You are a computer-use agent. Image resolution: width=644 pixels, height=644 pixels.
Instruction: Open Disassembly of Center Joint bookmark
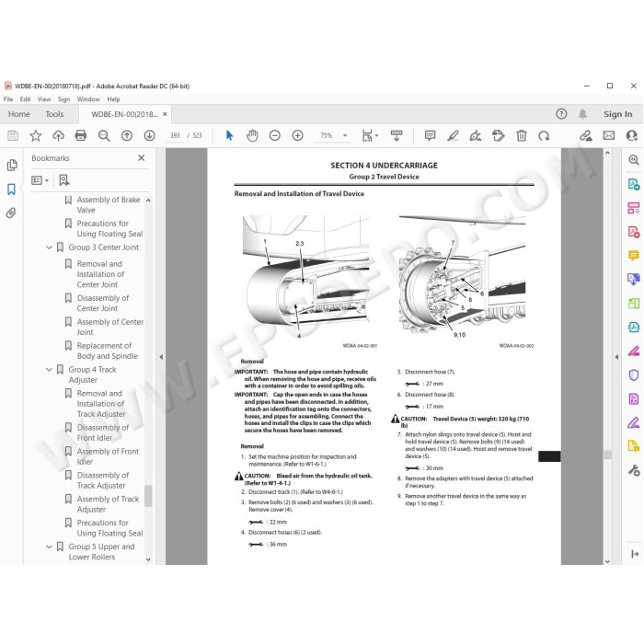click(x=103, y=303)
